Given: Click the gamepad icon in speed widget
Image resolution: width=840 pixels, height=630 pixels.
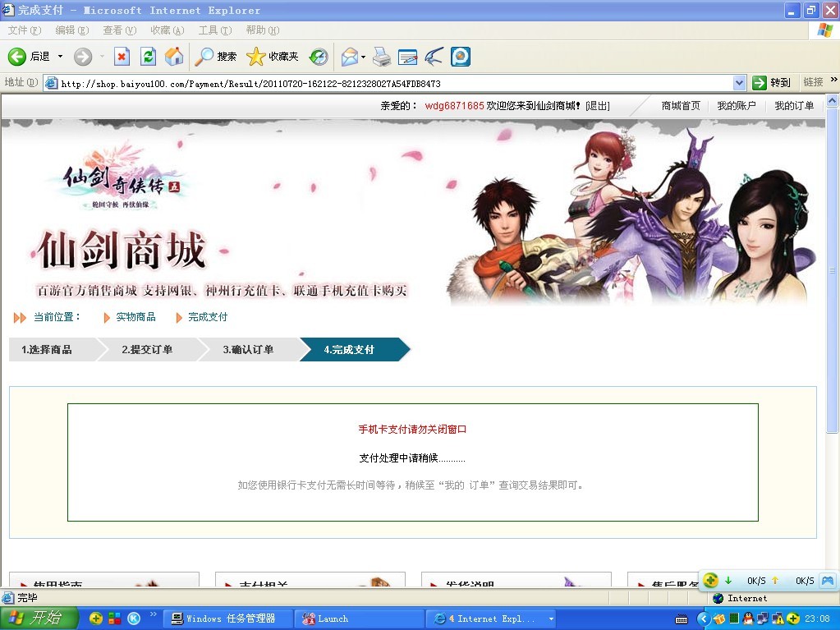Looking at the screenshot, I should pos(827,580).
